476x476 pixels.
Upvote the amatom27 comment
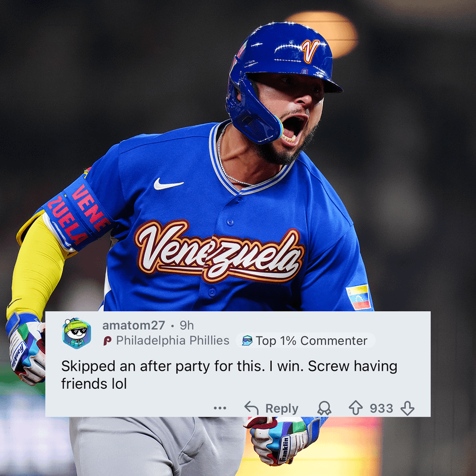click(356, 408)
